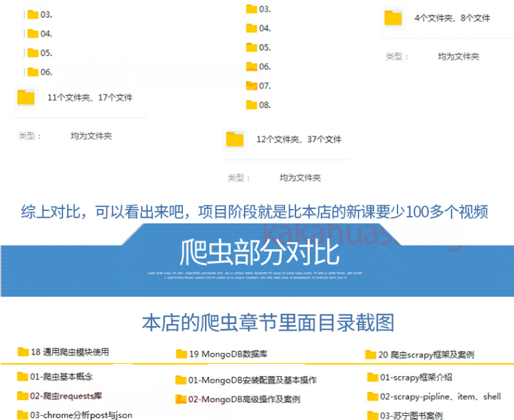This screenshot has width=514, height=420.
Task: Open folder 05. listed above the 11个文件夹 summary
Action: click(x=40, y=53)
